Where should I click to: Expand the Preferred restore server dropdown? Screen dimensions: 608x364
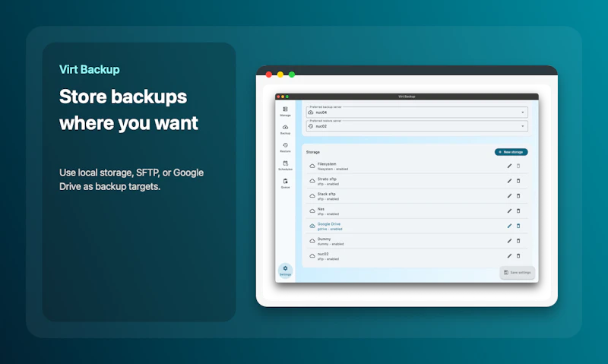[416, 126]
